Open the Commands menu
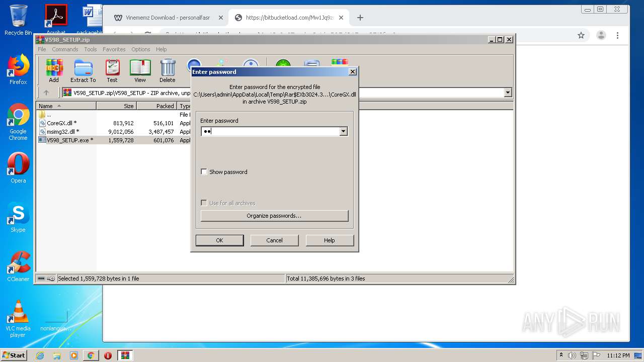Image resolution: width=644 pixels, height=362 pixels. pos(65,49)
